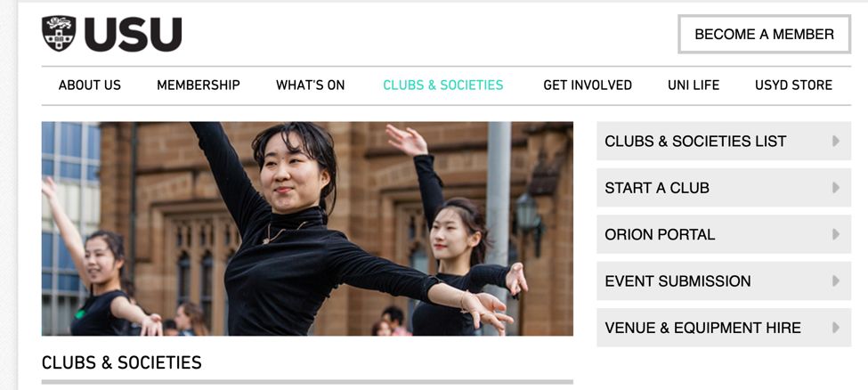Open the Membership menu item
868x390 pixels.
click(x=199, y=85)
